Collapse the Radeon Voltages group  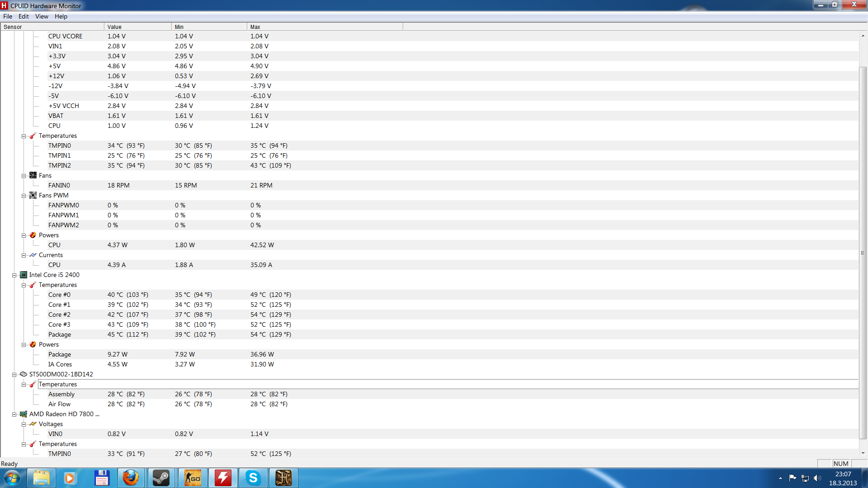[x=24, y=424]
